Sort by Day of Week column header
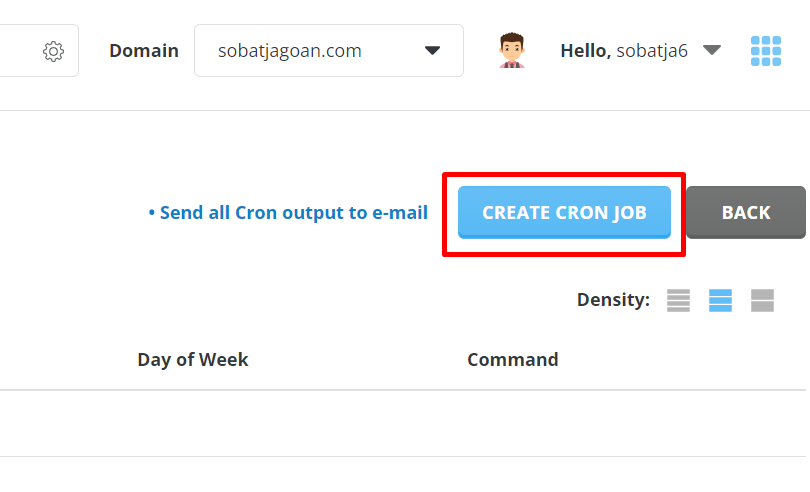 (x=193, y=360)
